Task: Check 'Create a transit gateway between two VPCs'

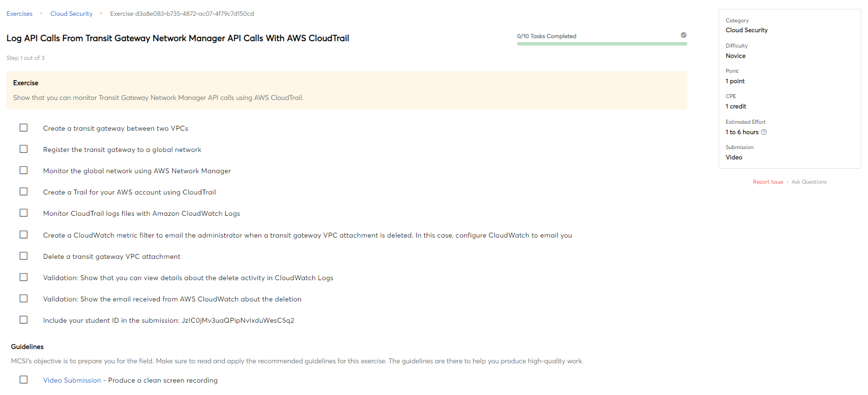Action: pos(23,128)
